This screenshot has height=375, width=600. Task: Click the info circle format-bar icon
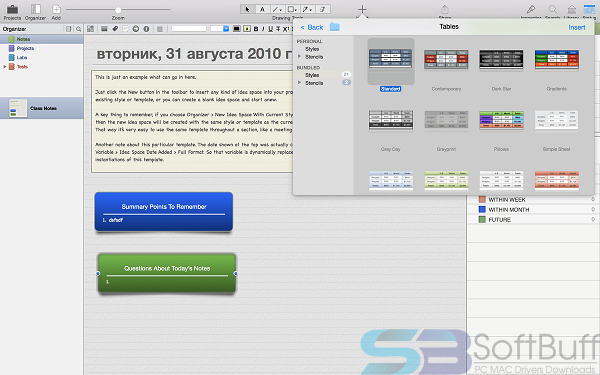point(146,29)
